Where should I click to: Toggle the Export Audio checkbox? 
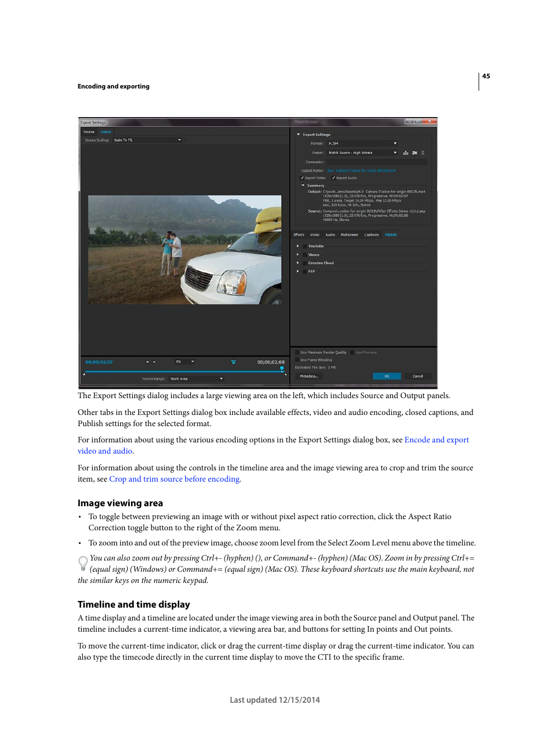tap(334, 178)
